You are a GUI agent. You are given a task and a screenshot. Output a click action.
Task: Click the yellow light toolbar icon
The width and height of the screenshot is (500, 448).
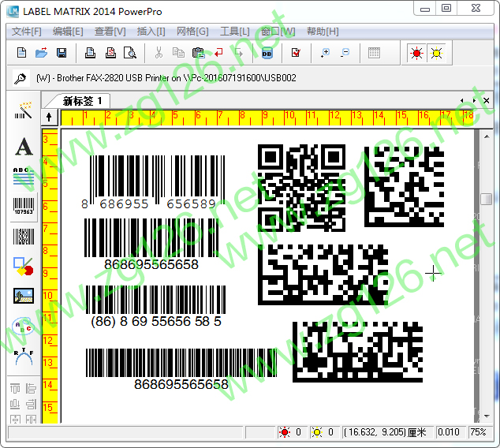(436, 53)
